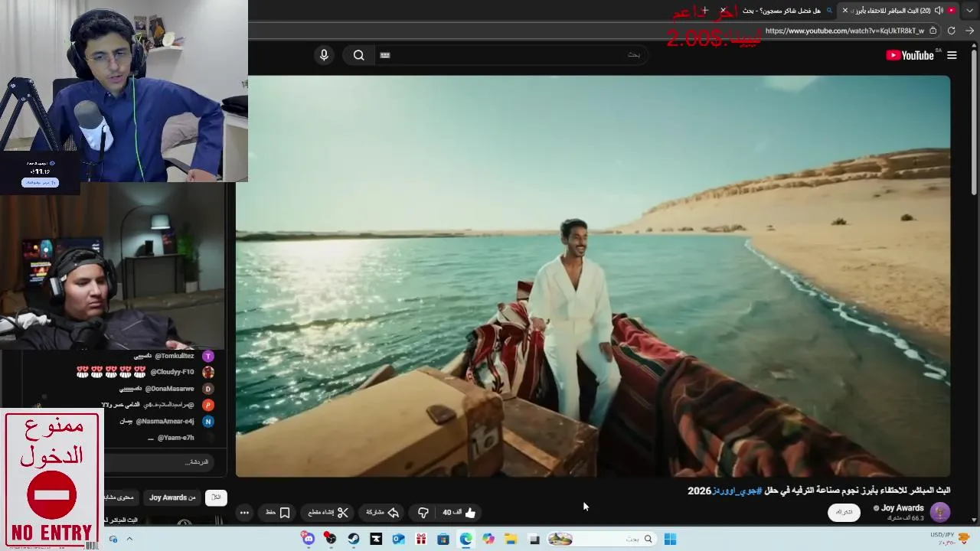Go to YouTube home via the logo
This screenshot has width=980, height=551.
coord(910,55)
